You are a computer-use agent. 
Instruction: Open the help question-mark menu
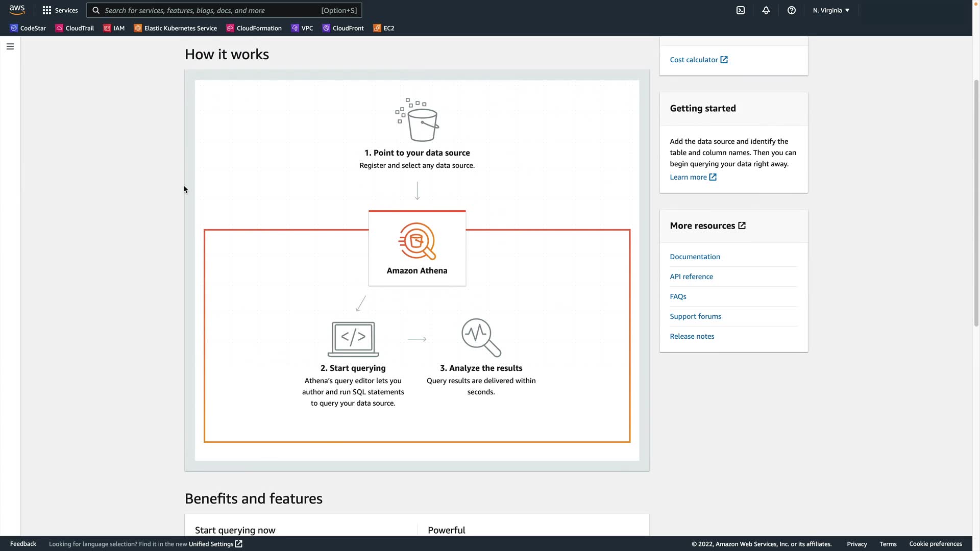point(792,10)
